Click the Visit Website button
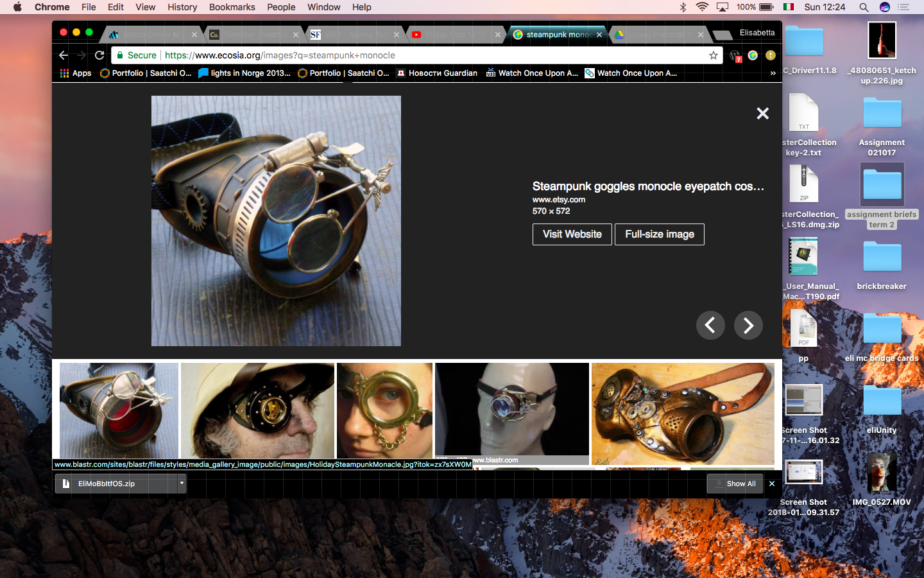Viewport: 924px width, 578px height. click(572, 234)
